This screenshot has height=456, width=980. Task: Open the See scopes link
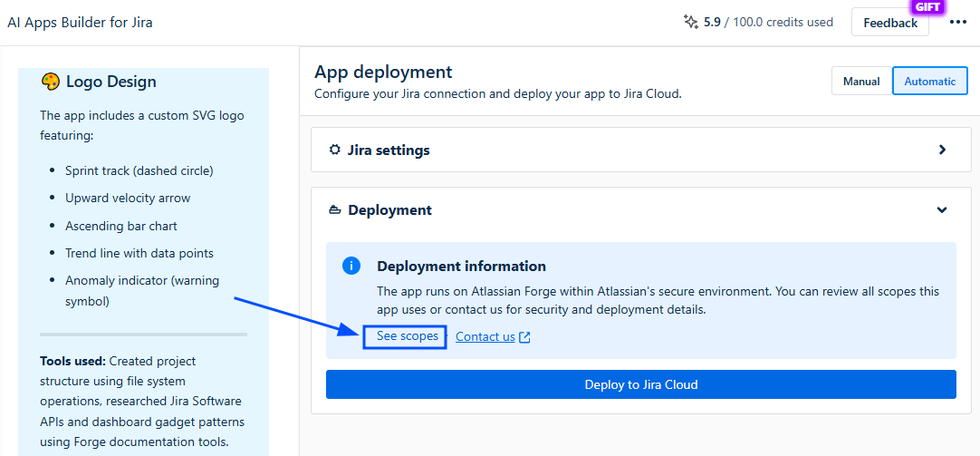408,336
